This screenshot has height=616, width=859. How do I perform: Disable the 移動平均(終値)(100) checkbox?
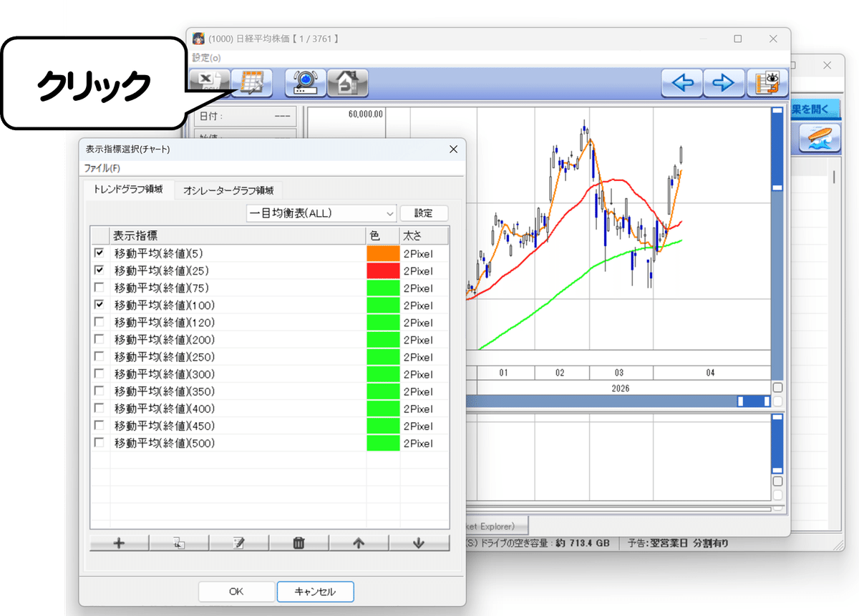[x=99, y=305]
